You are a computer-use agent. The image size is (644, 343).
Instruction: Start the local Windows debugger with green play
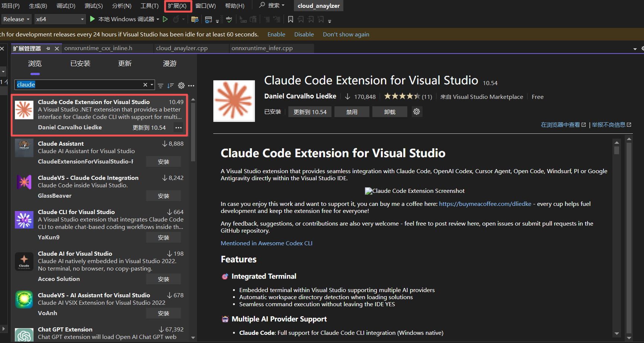pyautogui.click(x=93, y=19)
